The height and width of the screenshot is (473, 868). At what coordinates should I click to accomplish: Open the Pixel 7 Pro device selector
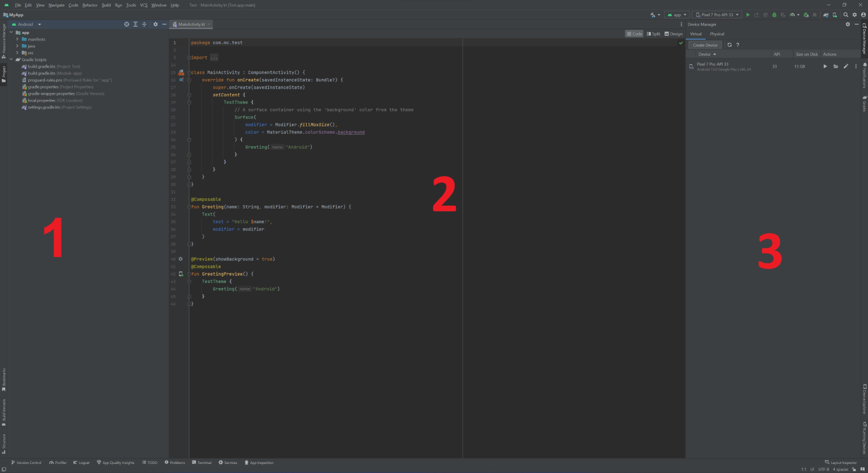click(x=716, y=15)
